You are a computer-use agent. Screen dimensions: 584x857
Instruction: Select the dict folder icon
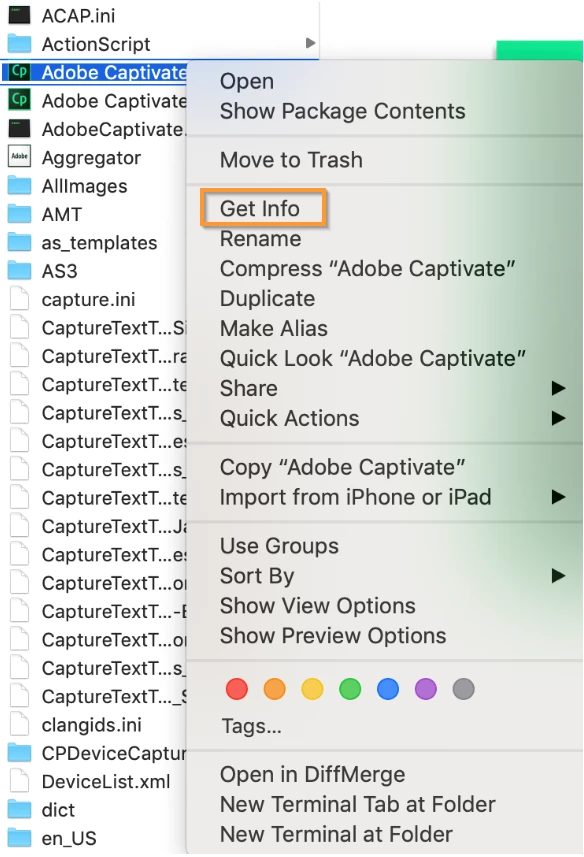point(20,810)
